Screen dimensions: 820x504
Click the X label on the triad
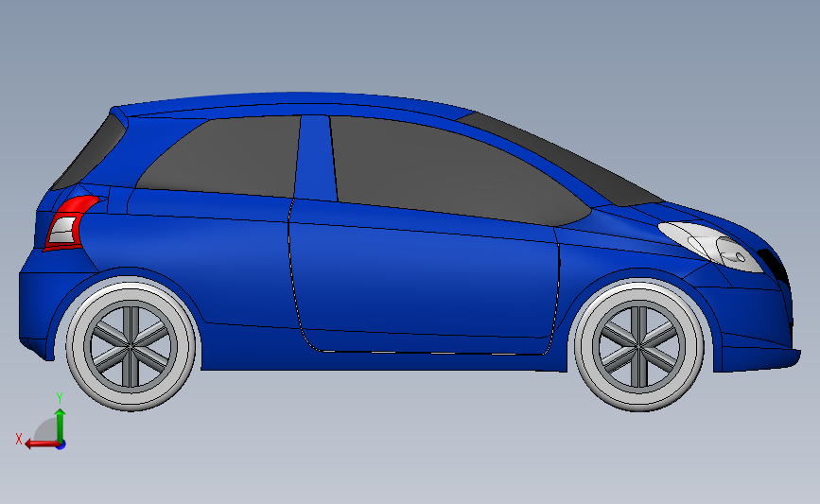[19, 439]
